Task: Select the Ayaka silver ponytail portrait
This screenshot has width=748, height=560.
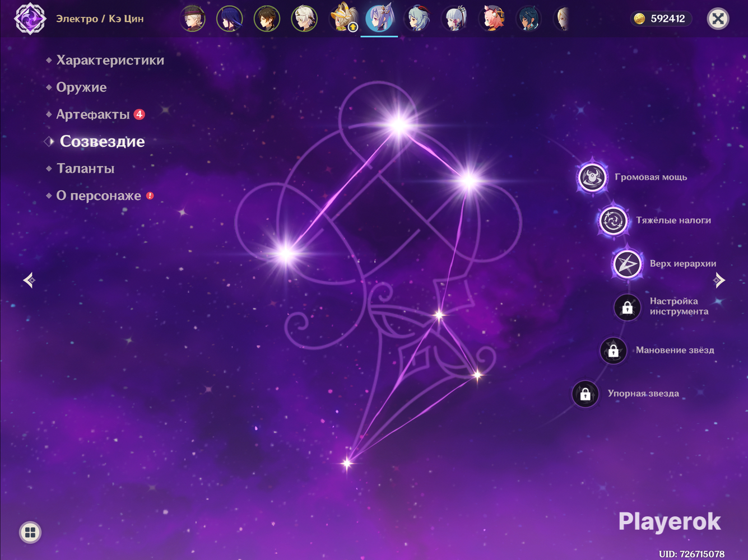Action: (x=455, y=18)
